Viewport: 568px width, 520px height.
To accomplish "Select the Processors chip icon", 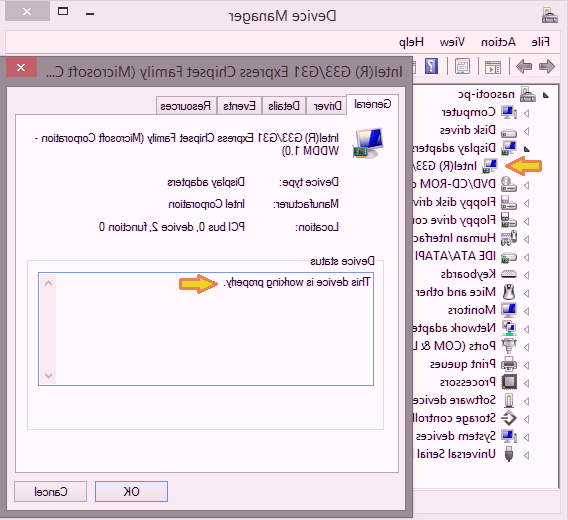I will tap(509, 382).
